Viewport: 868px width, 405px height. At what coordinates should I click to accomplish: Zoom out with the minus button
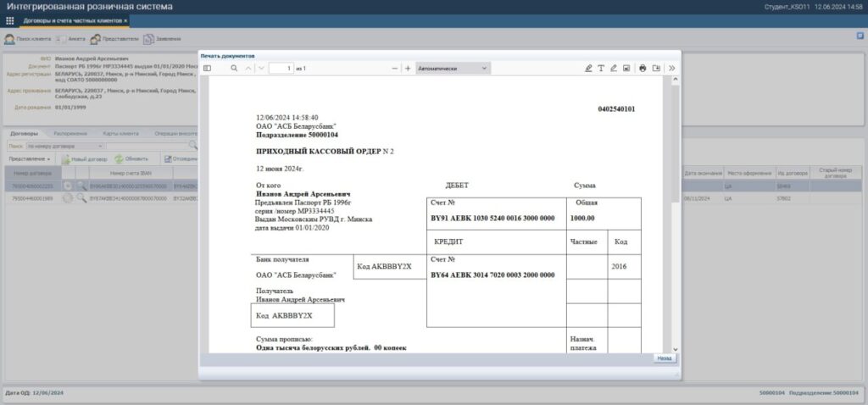[395, 68]
